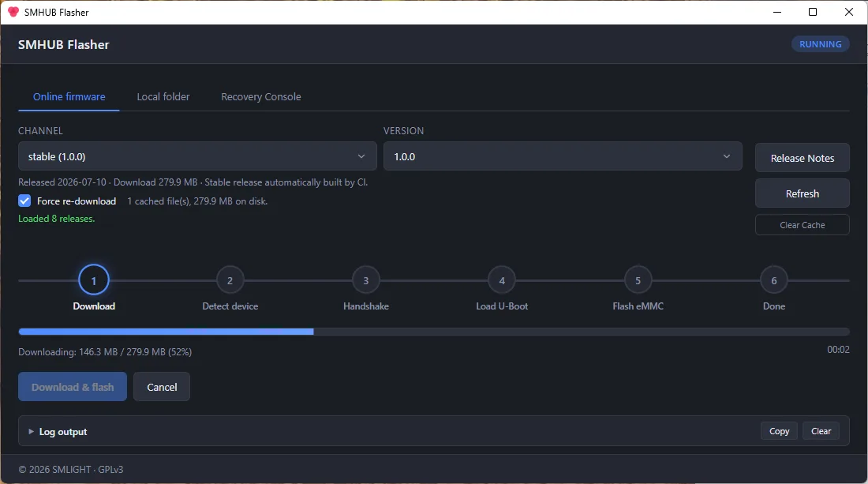The height and width of the screenshot is (484, 868).
Task: Uncheck the Force re-download checkbox
Action: coord(24,201)
